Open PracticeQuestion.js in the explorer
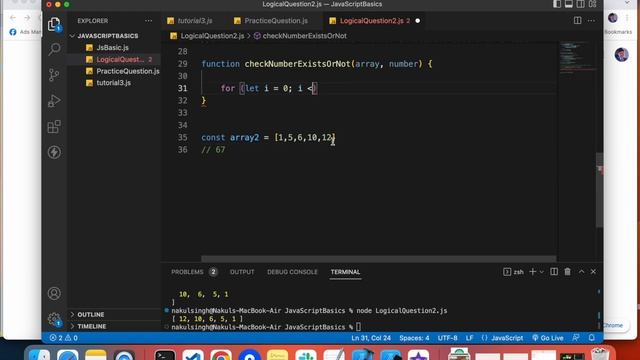 (x=128, y=71)
